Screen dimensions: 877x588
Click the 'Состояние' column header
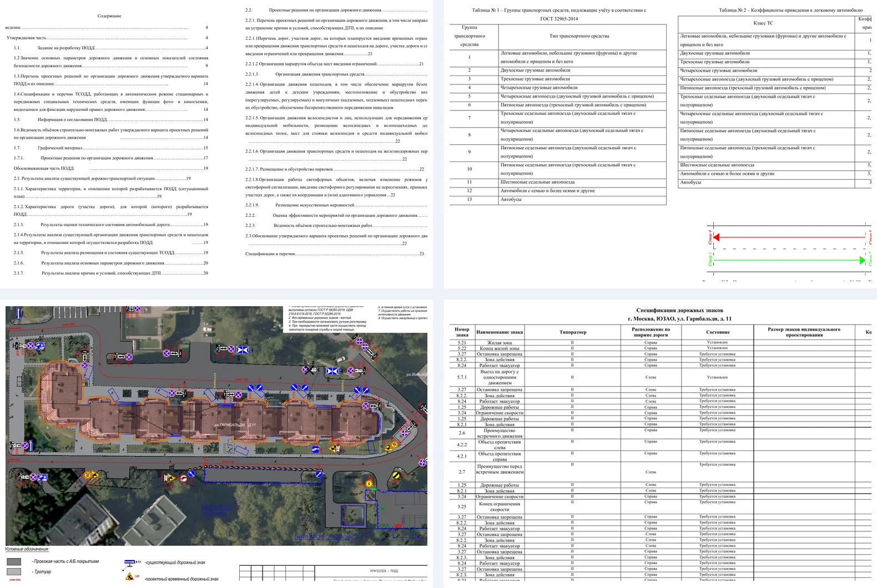717,332
